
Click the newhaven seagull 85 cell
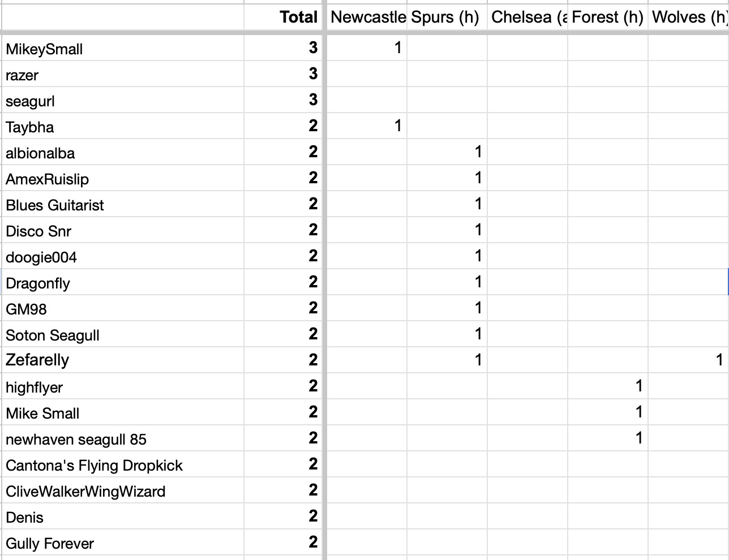coord(123,438)
